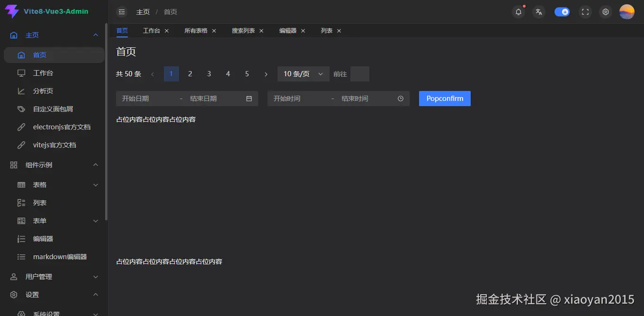The image size is (644, 316).
Task: Go to the next page with the arrow
Action: [x=266, y=74]
